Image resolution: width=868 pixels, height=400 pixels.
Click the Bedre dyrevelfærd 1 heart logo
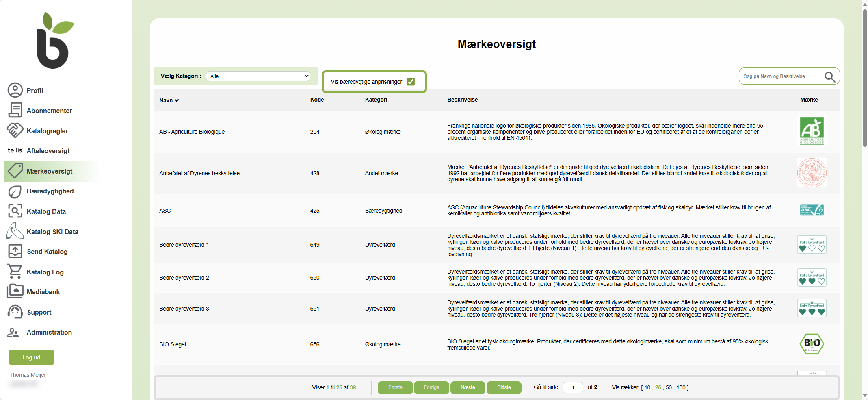[x=812, y=245]
